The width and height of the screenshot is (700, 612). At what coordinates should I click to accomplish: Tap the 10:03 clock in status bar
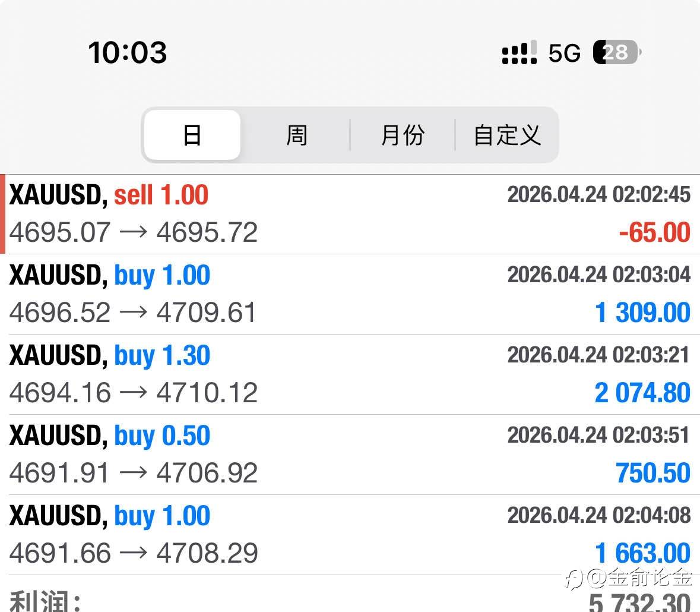pyautogui.click(x=128, y=52)
